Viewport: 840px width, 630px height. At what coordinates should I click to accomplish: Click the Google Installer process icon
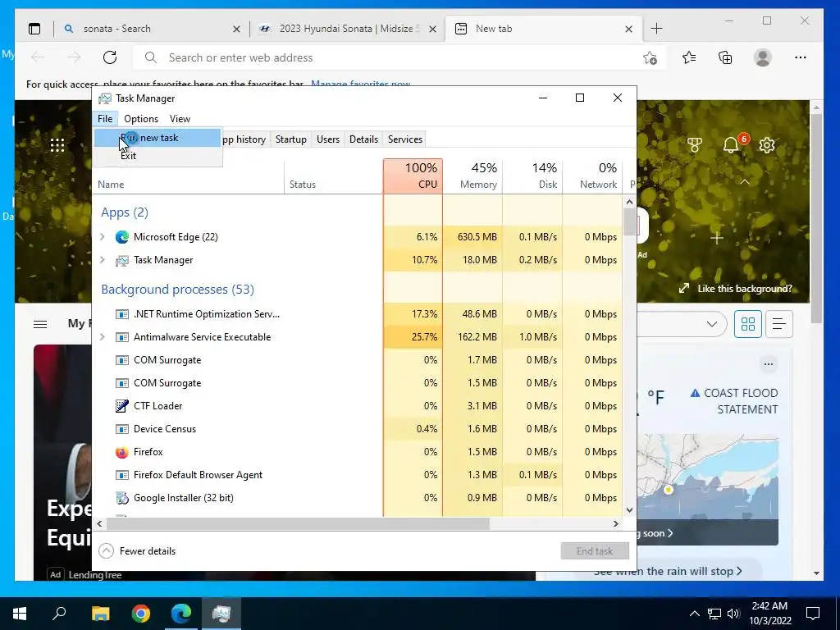click(122, 498)
